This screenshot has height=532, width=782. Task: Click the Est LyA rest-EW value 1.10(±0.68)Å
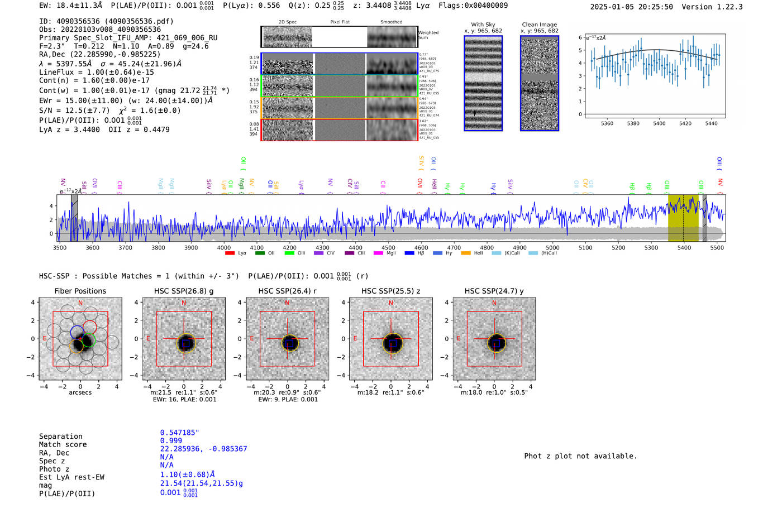click(x=188, y=475)
